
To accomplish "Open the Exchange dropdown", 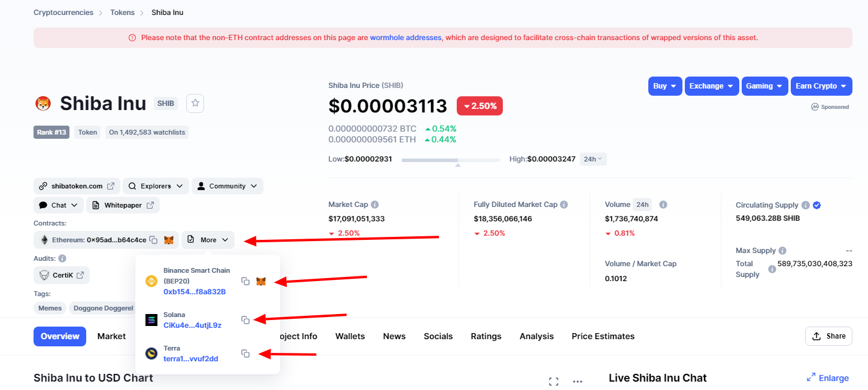I will 712,86.
